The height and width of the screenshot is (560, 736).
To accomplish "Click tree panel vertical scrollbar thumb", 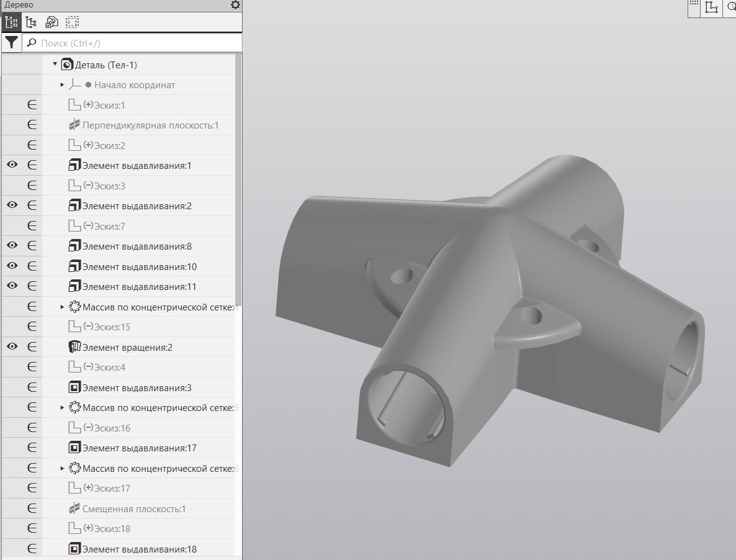I will (x=238, y=179).
